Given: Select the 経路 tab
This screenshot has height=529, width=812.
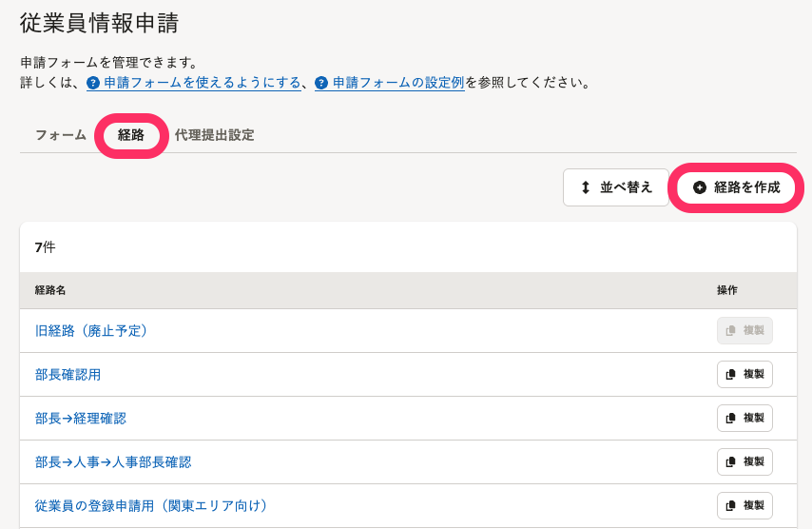Looking at the screenshot, I should tap(131, 136).
